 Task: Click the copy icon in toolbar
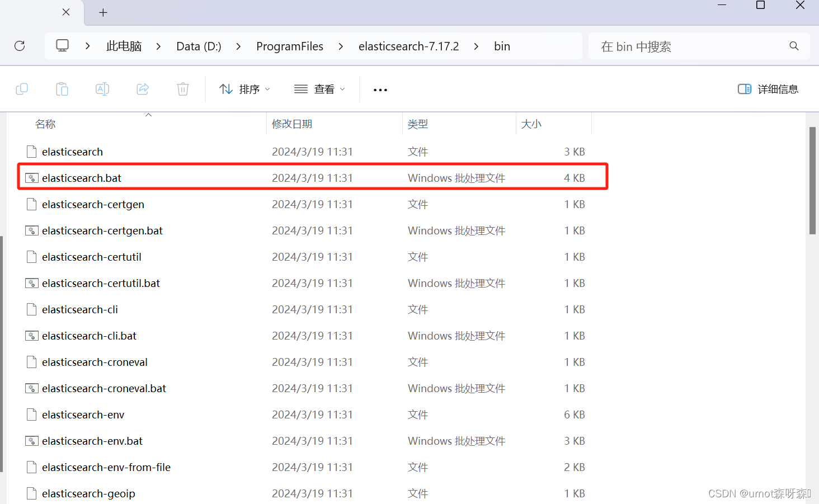pos(22,89)
